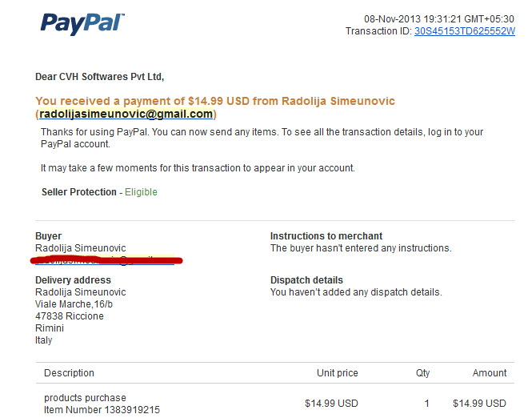Click the products purchase description

point(85,398)
